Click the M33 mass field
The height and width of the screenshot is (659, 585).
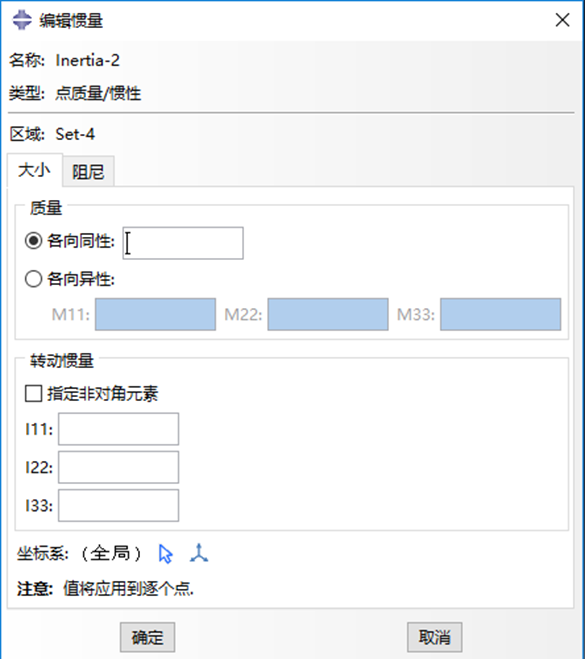(501, 314)
